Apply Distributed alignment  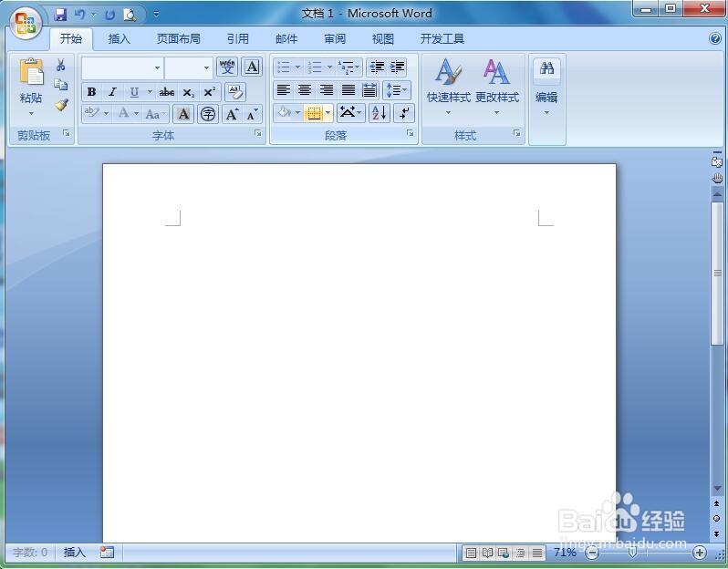[x=369, y=89]
